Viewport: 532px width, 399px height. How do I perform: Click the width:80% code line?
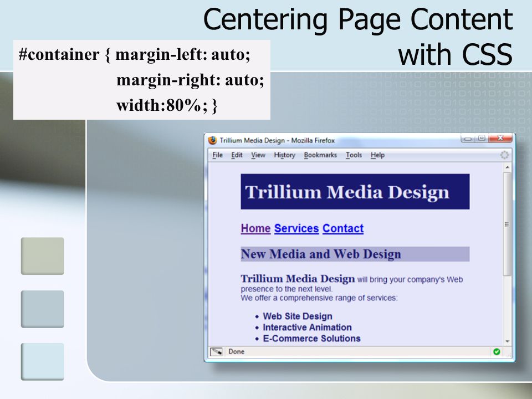pos(167,105)
